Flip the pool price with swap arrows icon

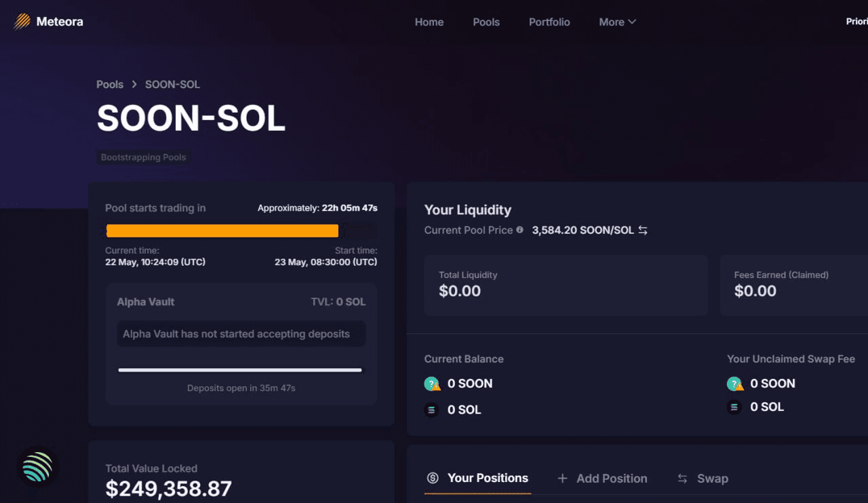tap(643, 230)
